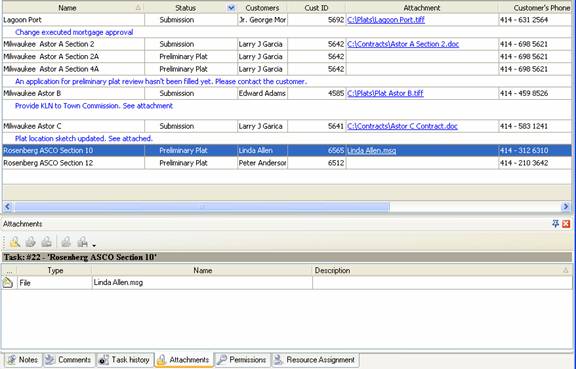Click the greyed icon just right of the toolbar separator
The height and width of the screenshot is (369, 576).
[x=66, y=242]
